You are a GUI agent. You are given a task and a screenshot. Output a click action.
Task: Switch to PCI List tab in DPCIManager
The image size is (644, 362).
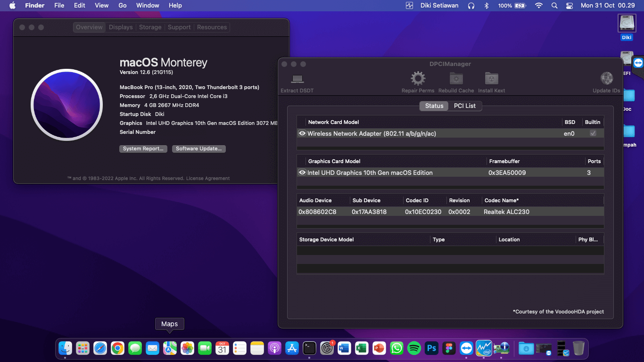pos(465,106)
